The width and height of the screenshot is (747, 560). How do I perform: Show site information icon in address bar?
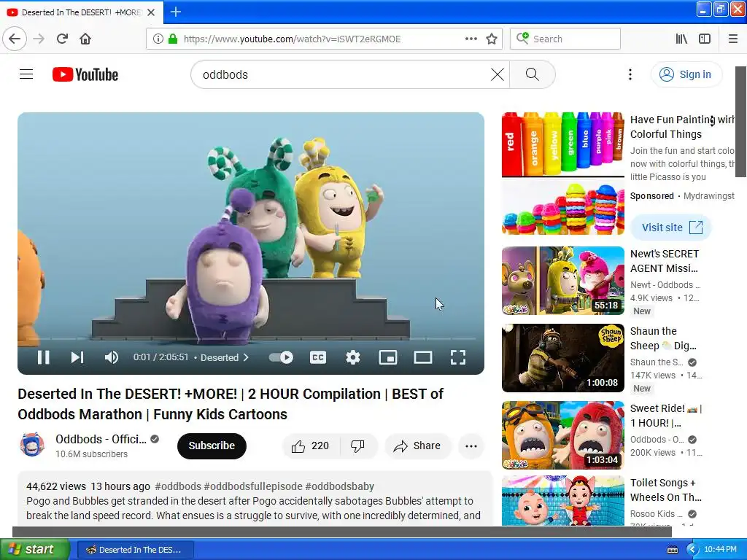tap(158, 39)
